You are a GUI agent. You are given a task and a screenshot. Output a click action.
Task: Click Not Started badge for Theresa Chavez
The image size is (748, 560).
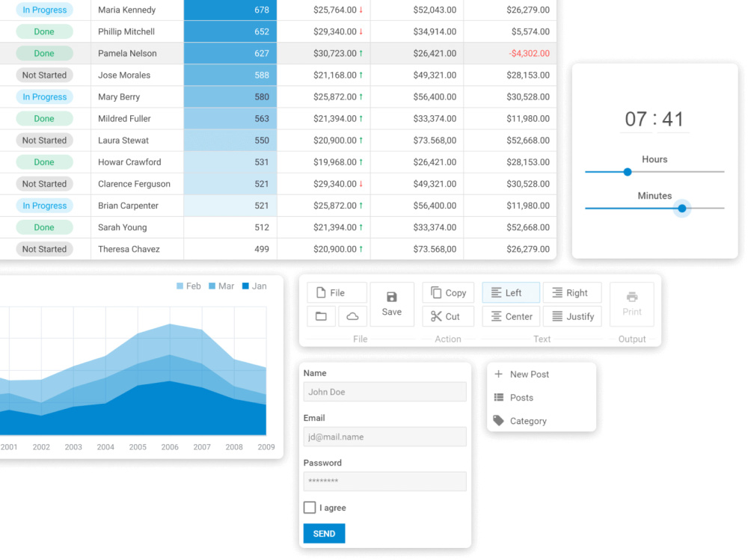[x=44, y=249]
